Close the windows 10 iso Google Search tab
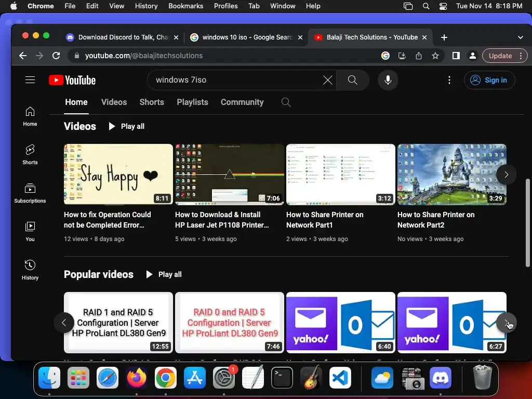Image resolution: width=532 pixels, height=399 pixels. (300, 37)
